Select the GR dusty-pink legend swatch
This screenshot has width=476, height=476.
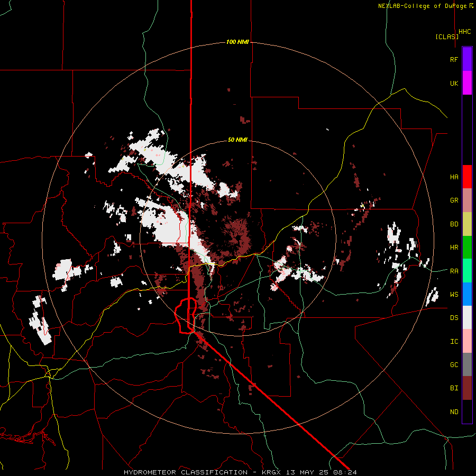[467, 200]
